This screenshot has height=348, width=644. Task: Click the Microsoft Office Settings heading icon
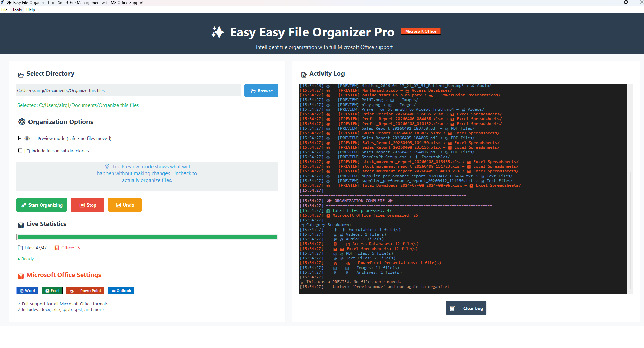(21, 276)
